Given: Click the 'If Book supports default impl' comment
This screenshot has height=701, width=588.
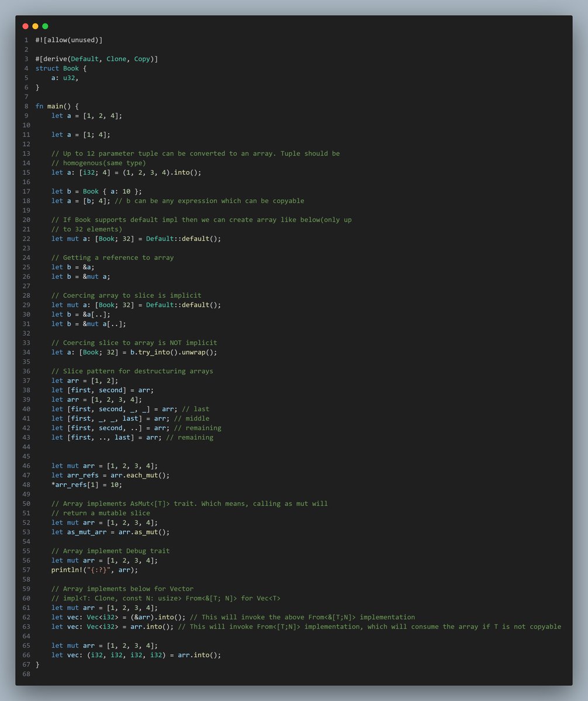Looking at the screenshot, I should (x=201, y=220).
